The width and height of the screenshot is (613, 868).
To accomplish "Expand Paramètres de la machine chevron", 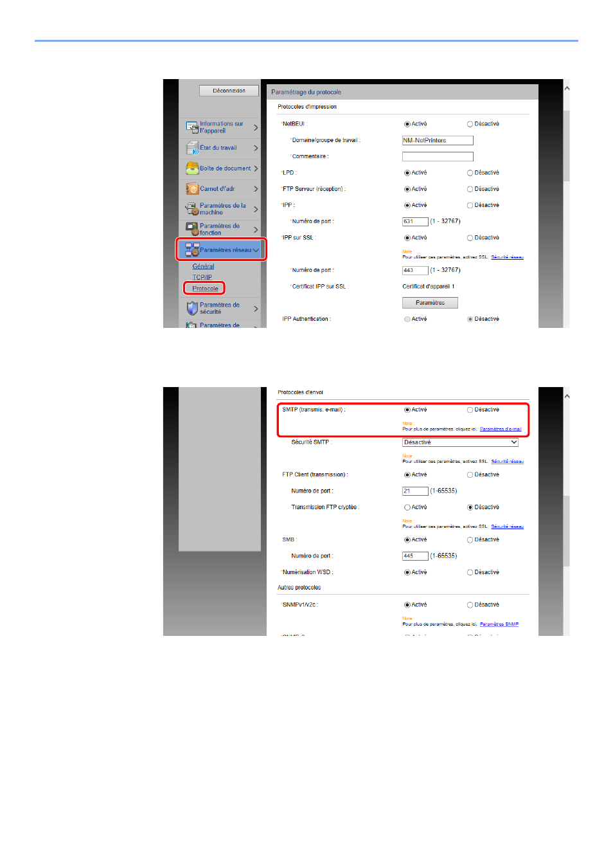I will (256, 209).
